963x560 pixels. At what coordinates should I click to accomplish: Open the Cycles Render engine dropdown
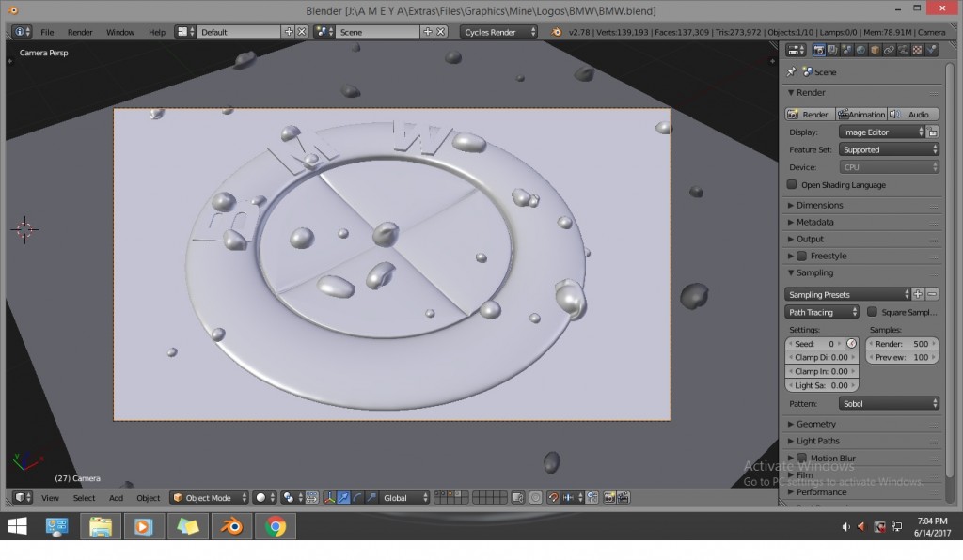499,32
